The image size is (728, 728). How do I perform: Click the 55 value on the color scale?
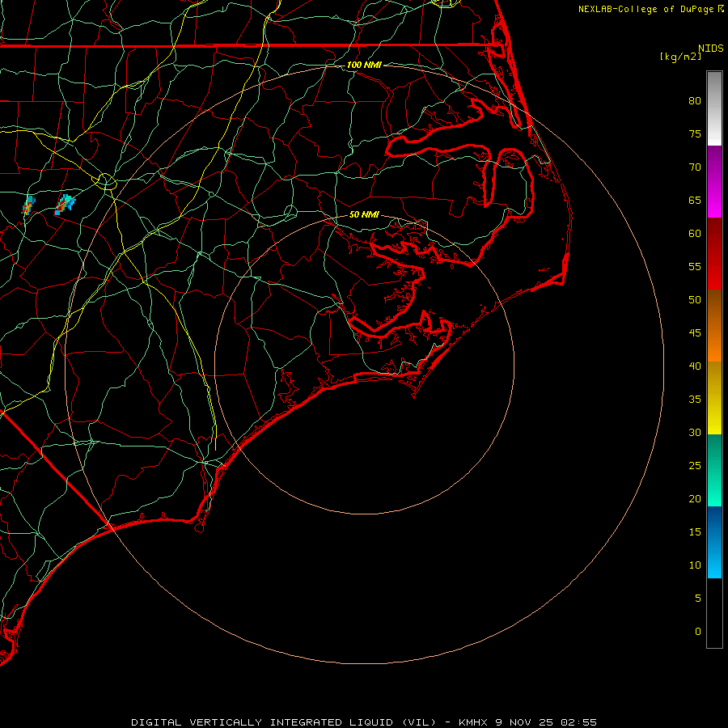(x=695, y=267)
